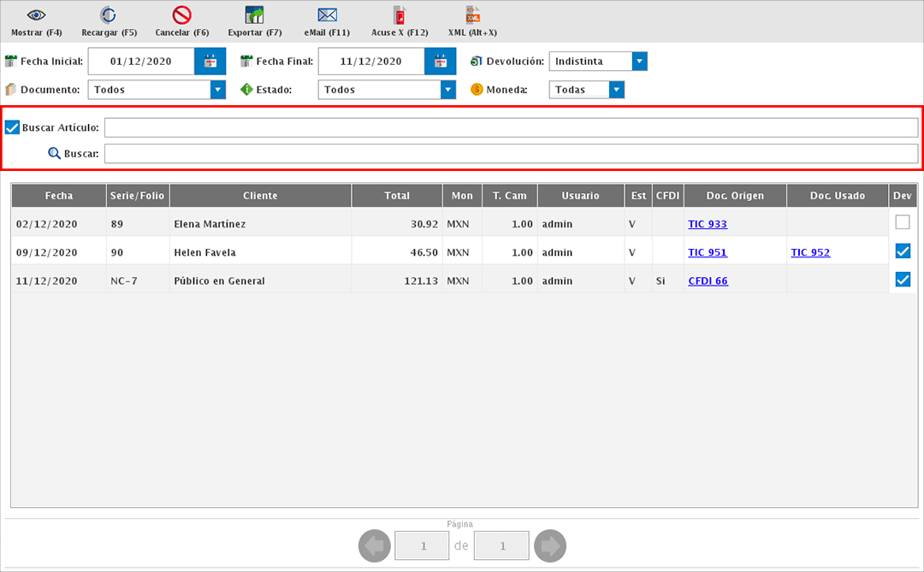Click the eMail (F11) envelope icon
Screen dimensions: 924x572
click(327, 15)
